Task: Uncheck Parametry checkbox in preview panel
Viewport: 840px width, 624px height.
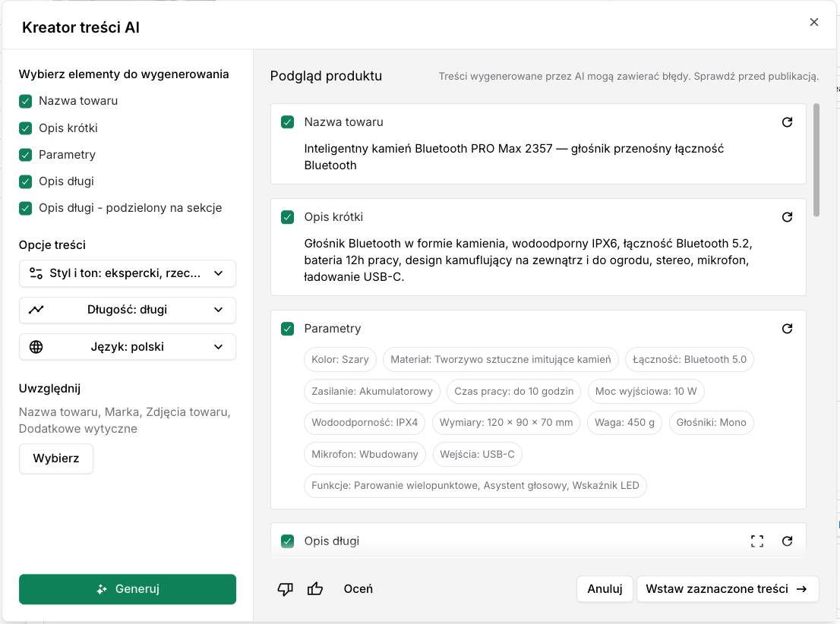Action: pyautogui.click(x=288, y=329)
